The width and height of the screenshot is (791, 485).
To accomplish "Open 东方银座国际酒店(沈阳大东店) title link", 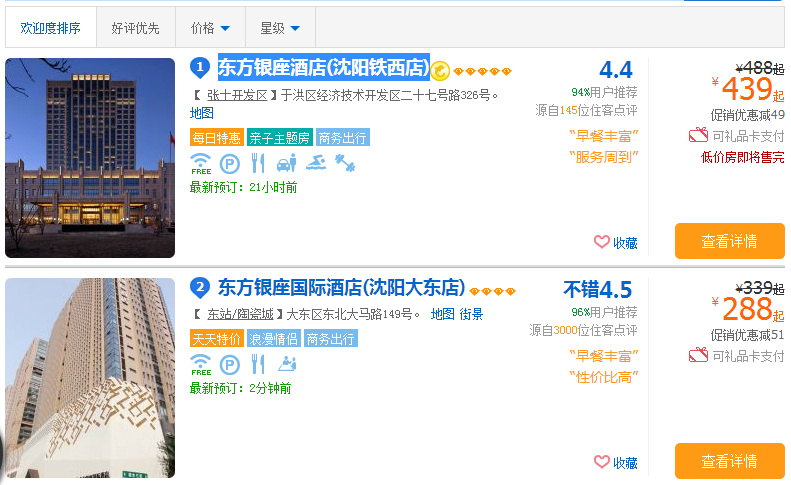I will coord(342,288).
